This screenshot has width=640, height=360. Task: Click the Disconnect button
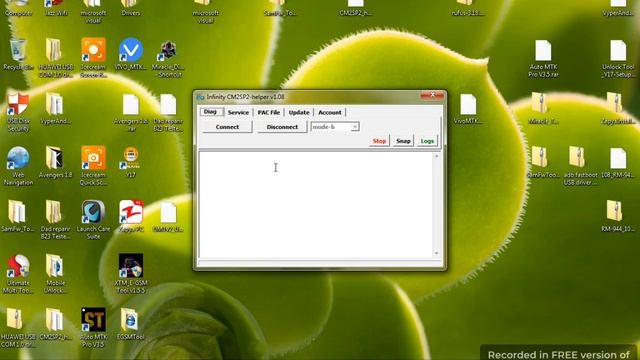[x=282, y=127]
